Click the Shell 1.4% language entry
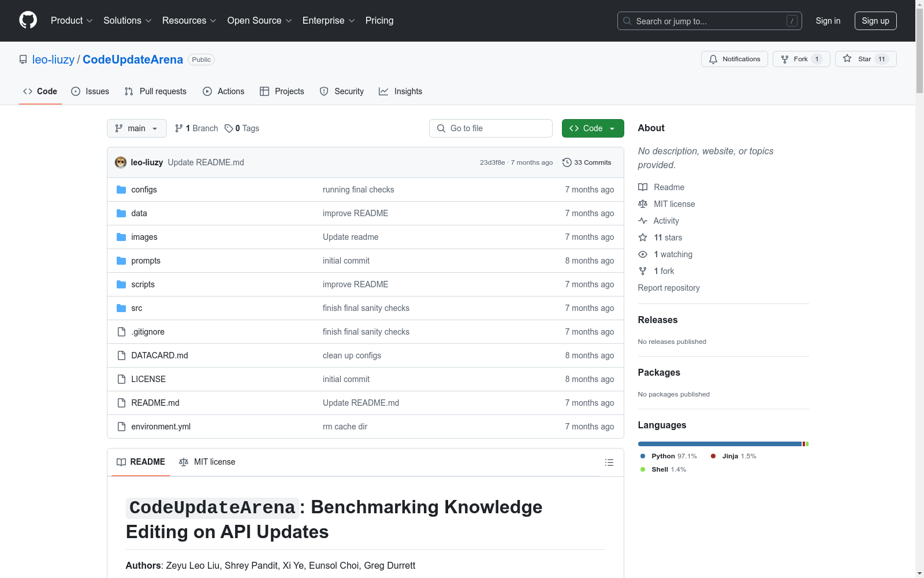Viewport: 924px width, 578px height. point(664,469)
